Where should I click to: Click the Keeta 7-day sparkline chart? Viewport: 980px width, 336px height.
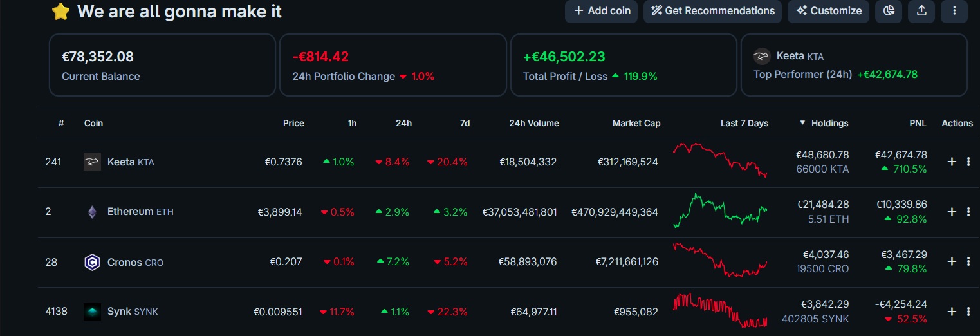tap(720, 160)
